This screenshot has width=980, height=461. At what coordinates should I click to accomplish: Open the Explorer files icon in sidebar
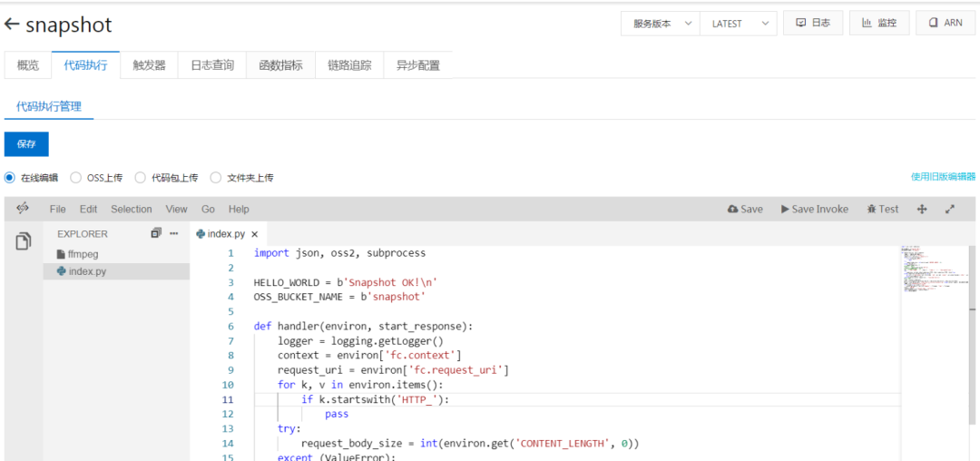tap(23, 242)
